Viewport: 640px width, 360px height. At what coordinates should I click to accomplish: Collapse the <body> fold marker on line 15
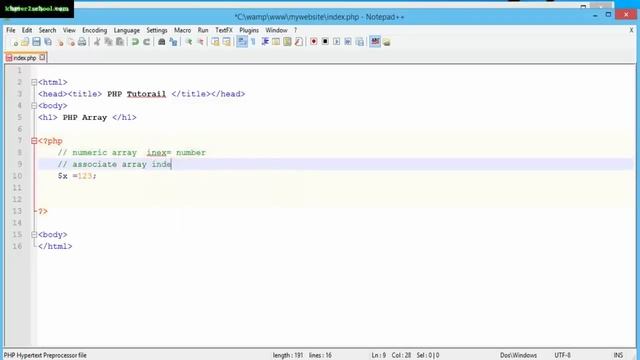(x=34, y=235)
